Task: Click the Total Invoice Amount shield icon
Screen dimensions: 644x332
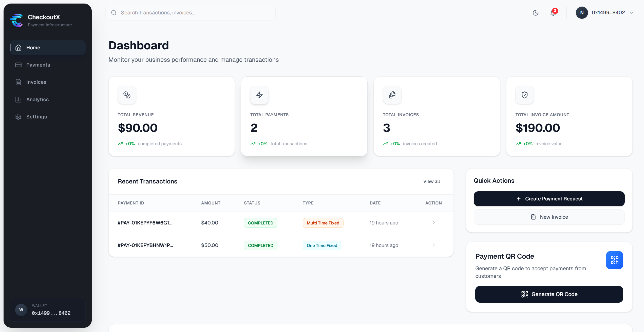Action: [x=524, y=95]
